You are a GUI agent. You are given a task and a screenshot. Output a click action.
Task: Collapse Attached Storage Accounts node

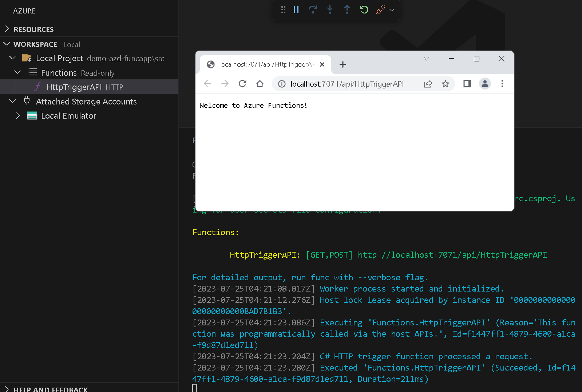pyautogui.click(x=12, y=101)
